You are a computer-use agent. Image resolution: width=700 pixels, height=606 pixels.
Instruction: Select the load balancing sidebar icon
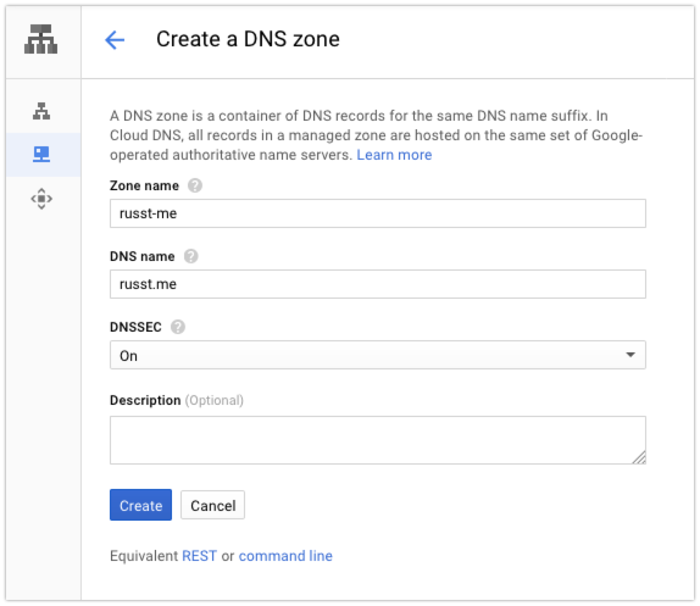(x=41, y=111)
